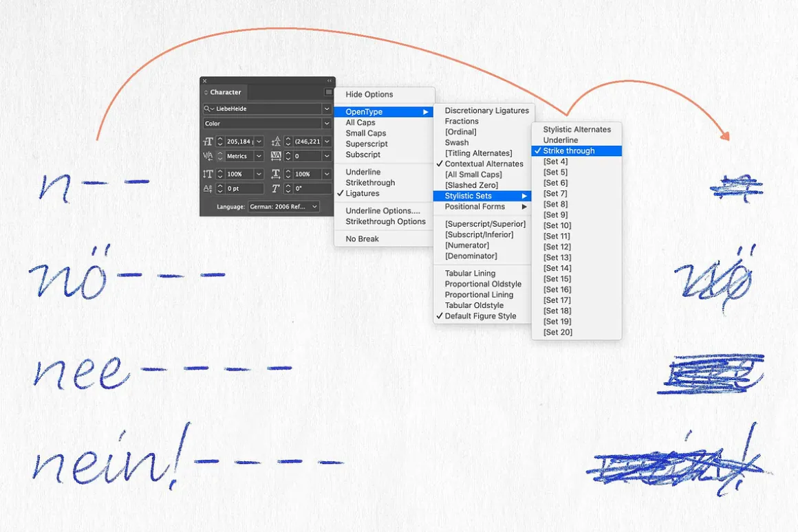798x532 pixels.
Task: Click the vertical scale stepper arrows
Action: 220,174
